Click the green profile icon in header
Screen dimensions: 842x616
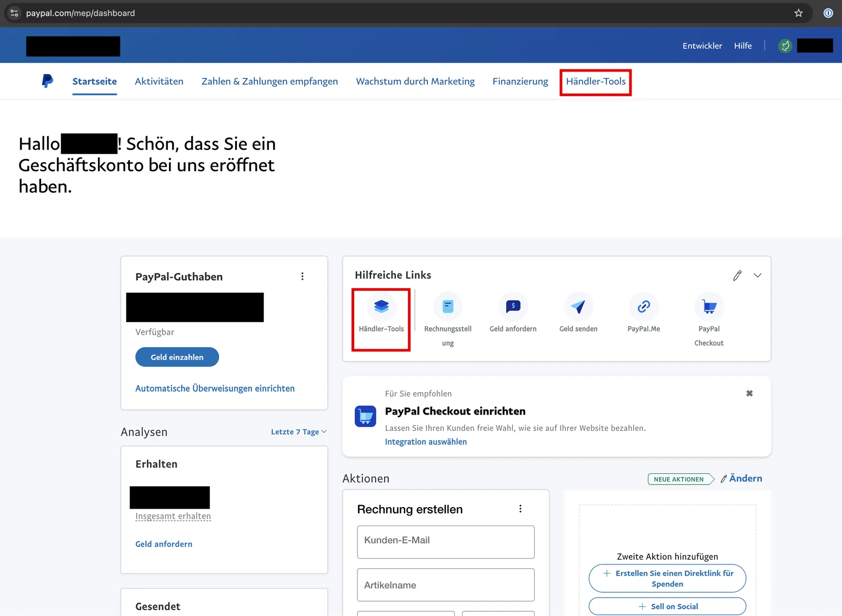click(x=785, y=46)
